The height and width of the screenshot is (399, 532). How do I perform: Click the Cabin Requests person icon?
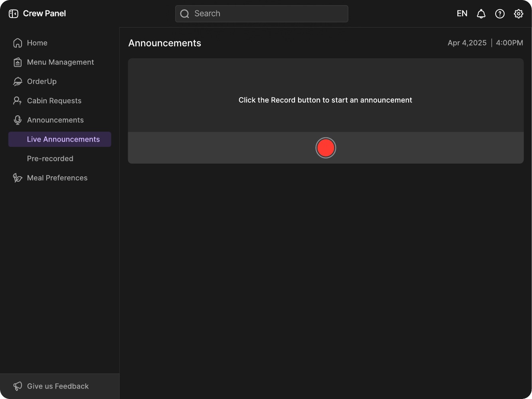(x=18, y=101)
